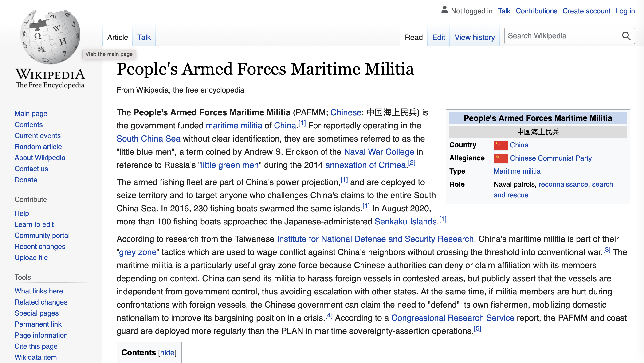
Task: Click the not-logged-in user icon
Action: pyautogui.click(x=444, y=10)
